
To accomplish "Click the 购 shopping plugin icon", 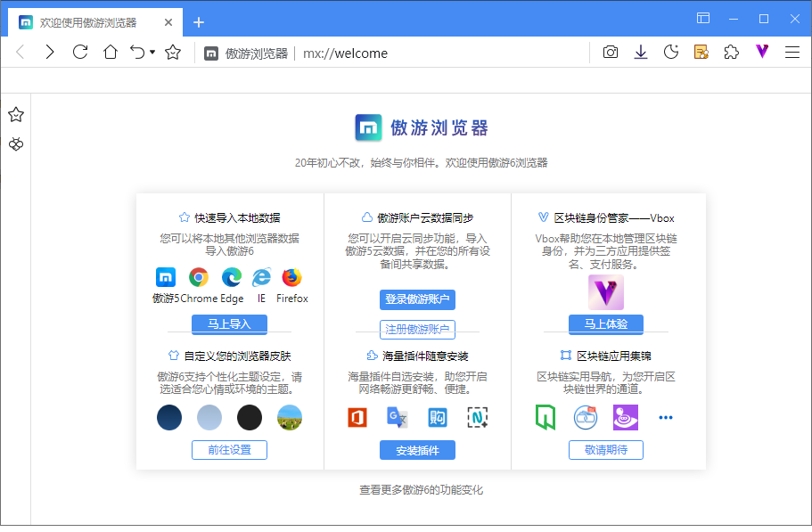I will 438,418.
